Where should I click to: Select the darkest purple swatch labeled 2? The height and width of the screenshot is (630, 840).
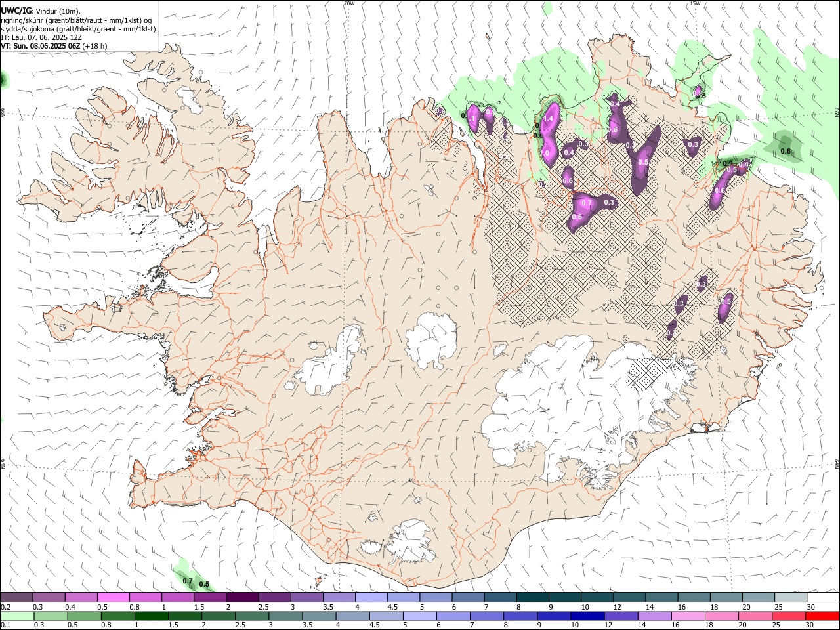(x=241, y=598)
